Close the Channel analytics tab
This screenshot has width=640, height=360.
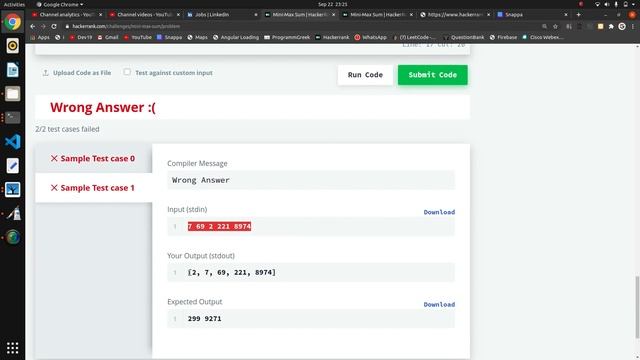coord(101,14)
